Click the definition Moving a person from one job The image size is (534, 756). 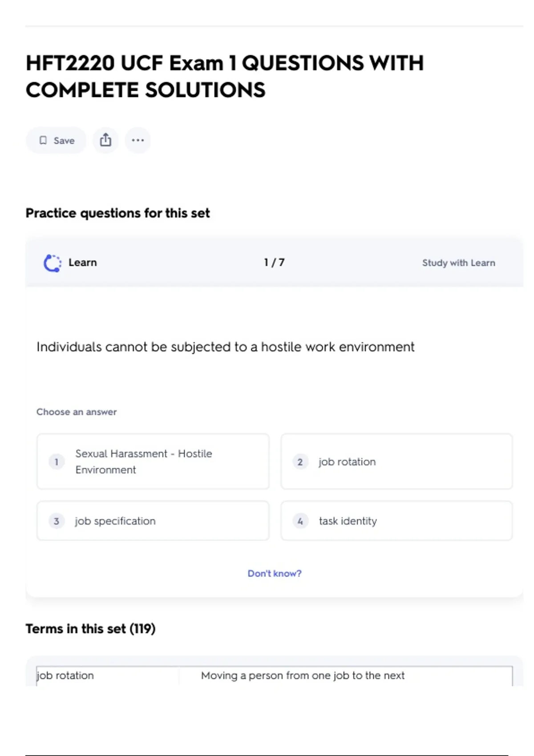pyautogui.click(x=303, y=676)
